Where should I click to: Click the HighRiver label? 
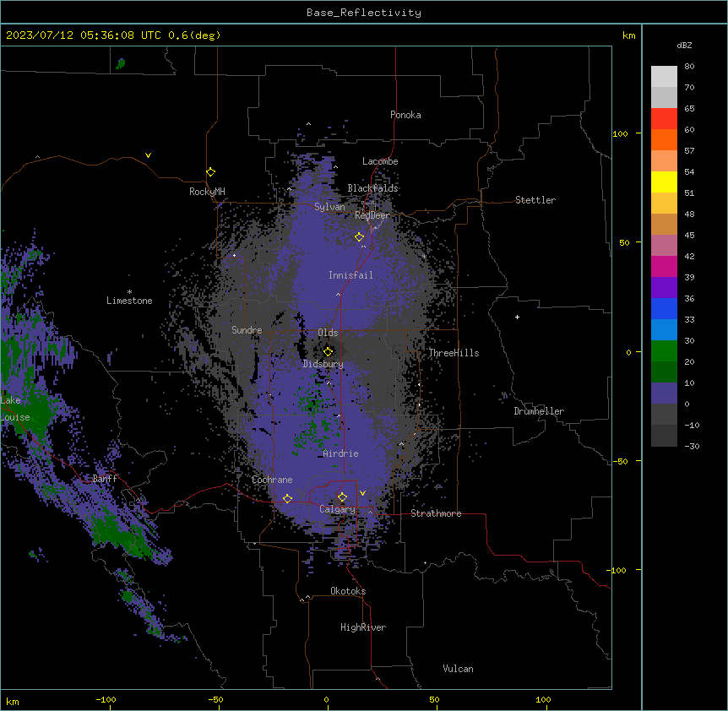363,627
